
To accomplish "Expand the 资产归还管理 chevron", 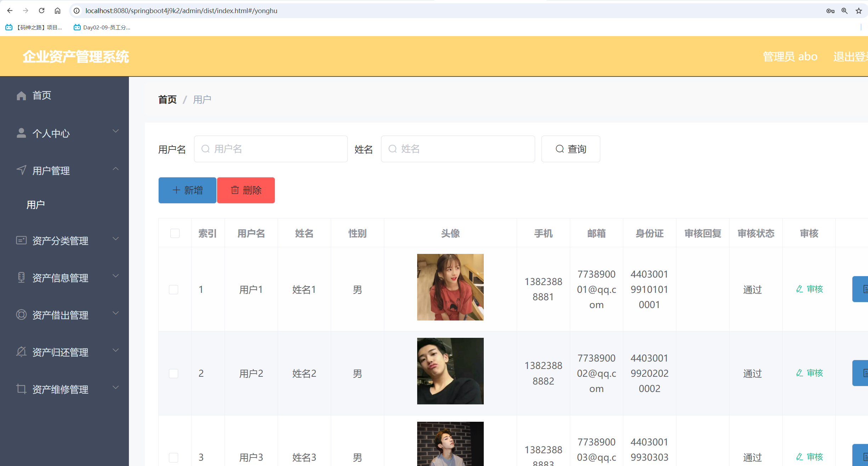I will [x=116, y=350].
